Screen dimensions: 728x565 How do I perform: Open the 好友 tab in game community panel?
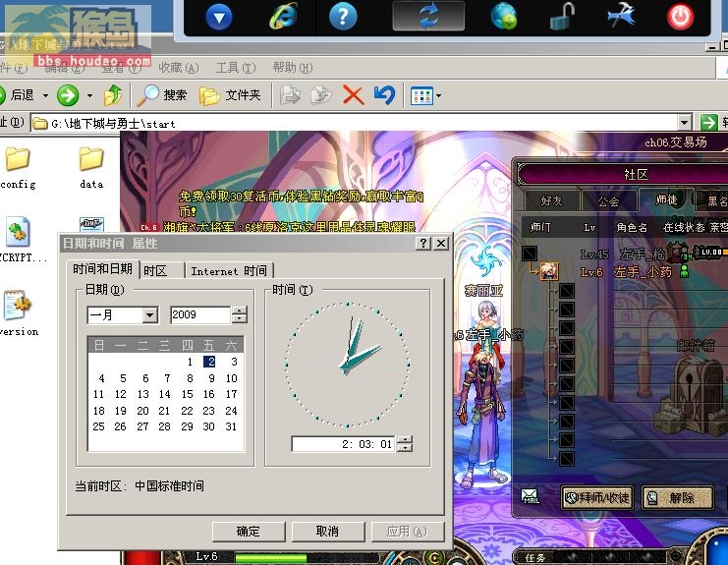pyautogui.click(x=551, y=200)
